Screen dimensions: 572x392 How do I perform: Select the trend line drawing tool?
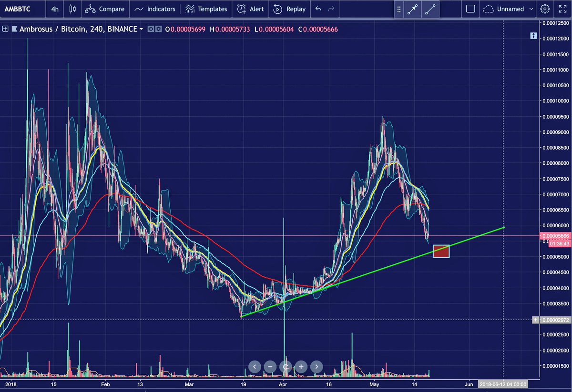pyautogui.click(x=431, y=9)
